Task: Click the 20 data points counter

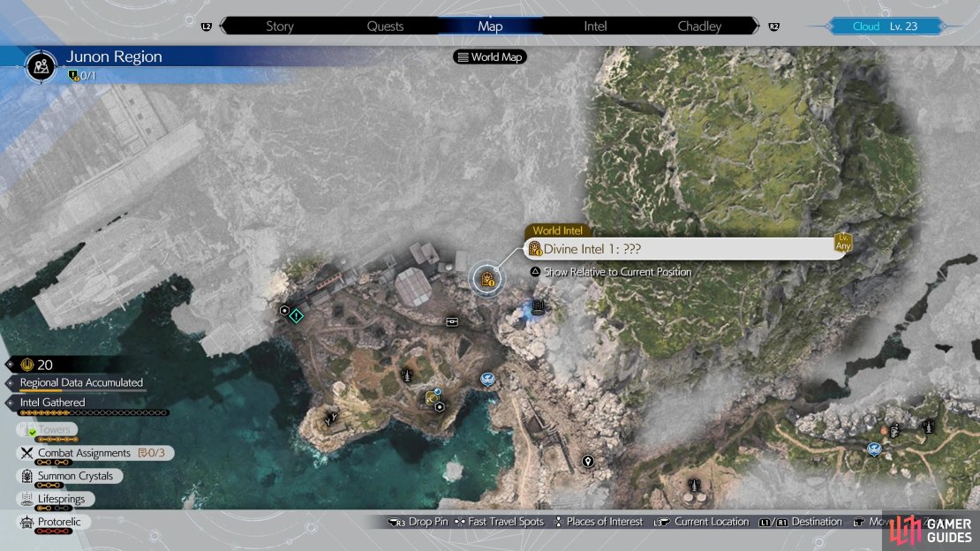Action: tap(37, 365)
